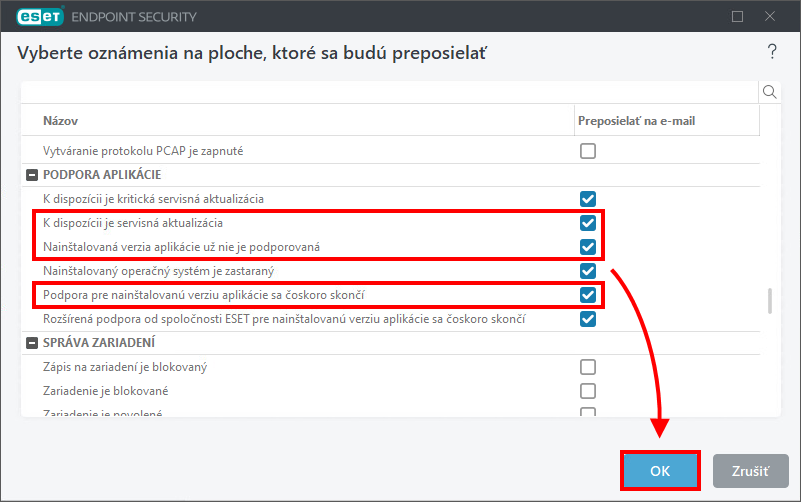Maximize the ESET dialog window
801x502 pixels.
(x=737, y=17)
